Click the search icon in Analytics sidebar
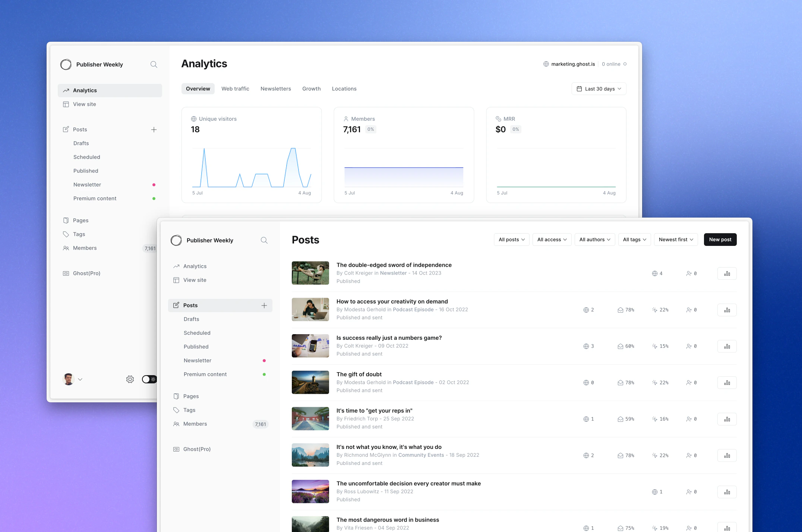Screen dimensions: 802x532 [154, 64]
